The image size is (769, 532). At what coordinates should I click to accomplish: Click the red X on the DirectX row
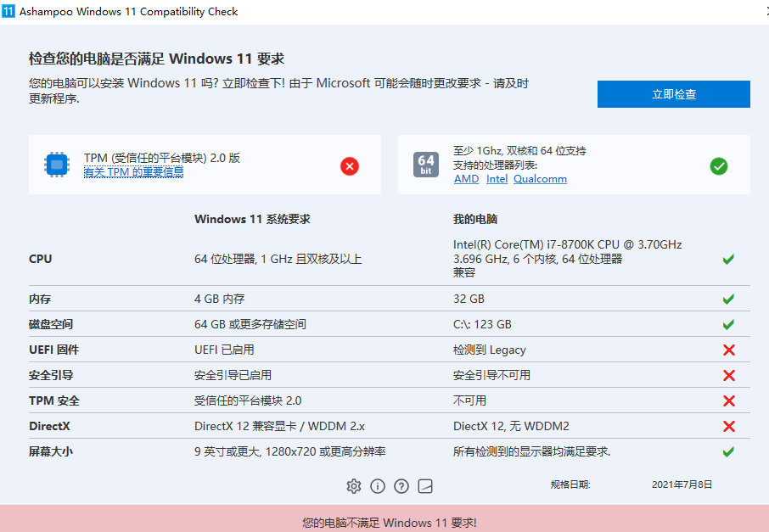click(727, 426)
